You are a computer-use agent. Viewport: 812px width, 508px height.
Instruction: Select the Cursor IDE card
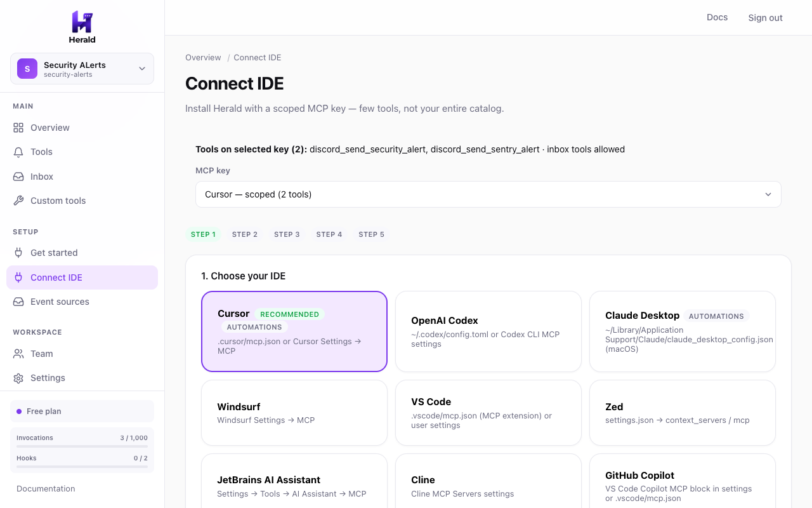click(x=294, y=331)
